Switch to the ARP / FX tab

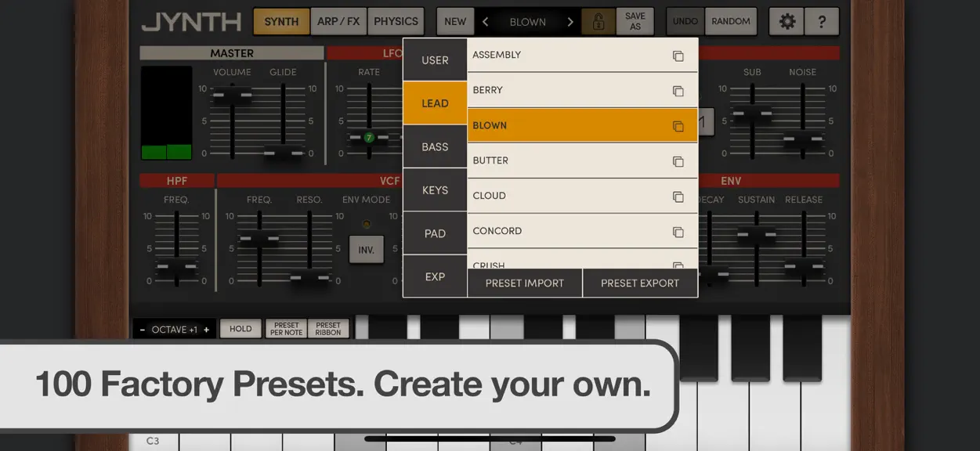338,21
